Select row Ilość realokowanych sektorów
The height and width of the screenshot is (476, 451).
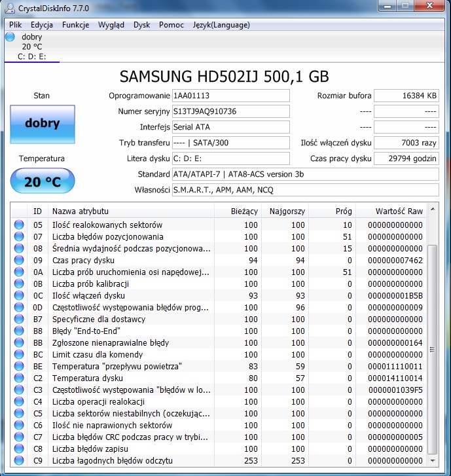[x=219, y=225]
